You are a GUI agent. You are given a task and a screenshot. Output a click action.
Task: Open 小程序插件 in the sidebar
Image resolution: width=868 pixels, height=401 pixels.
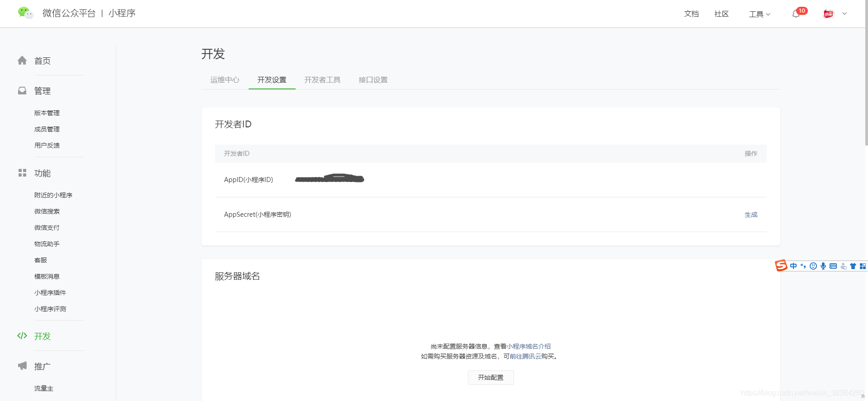tap(50, 293)
